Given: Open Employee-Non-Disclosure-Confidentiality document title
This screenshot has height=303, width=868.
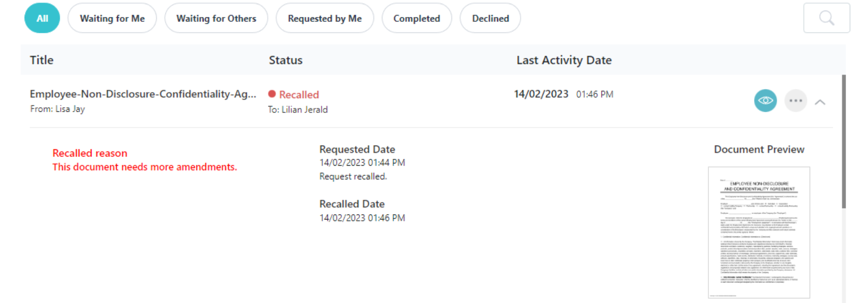Looking at the screenshot, I should point(143,94).
